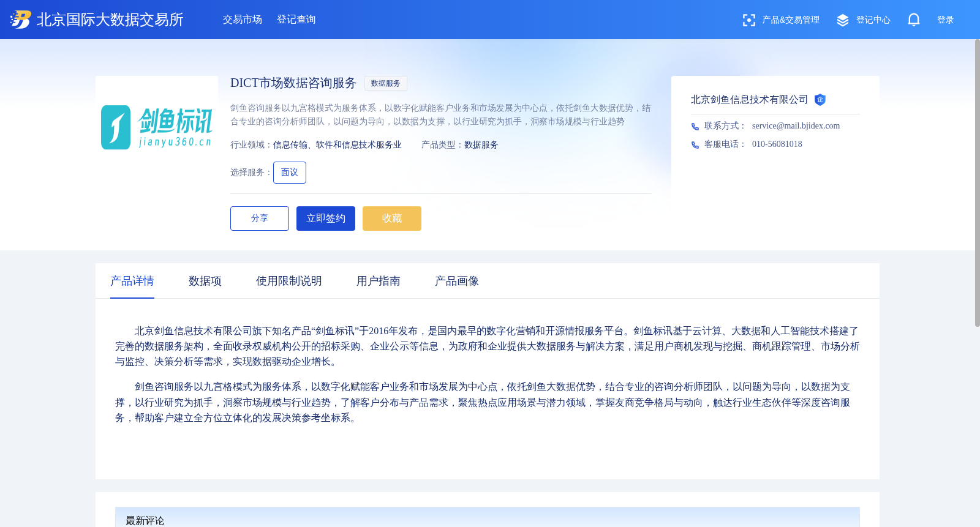Switch to the 产品画像 tab
This screenshot has width=980, height=527.
pos(457,281)
